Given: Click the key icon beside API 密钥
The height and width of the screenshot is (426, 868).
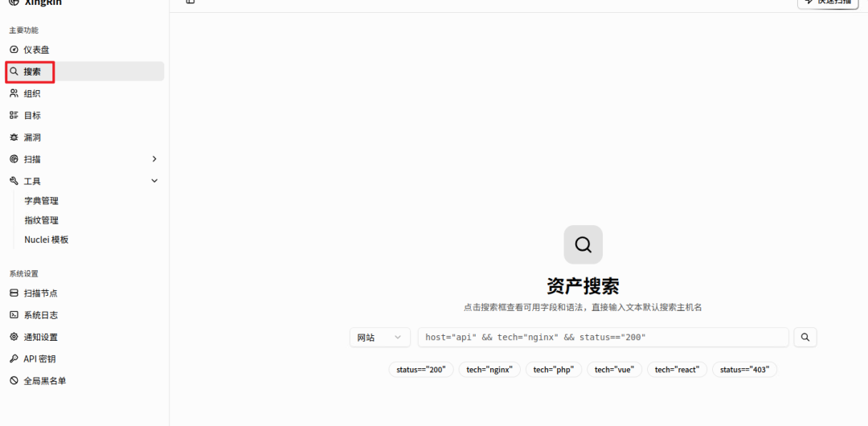Looking at the screenshot, I should (x=14, y=358).
